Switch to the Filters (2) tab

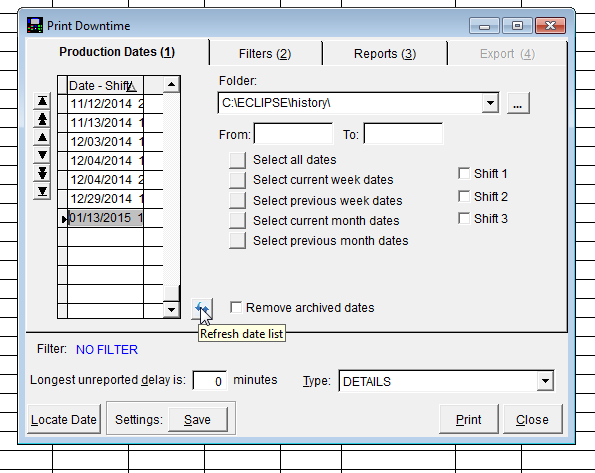pos(265,54)
